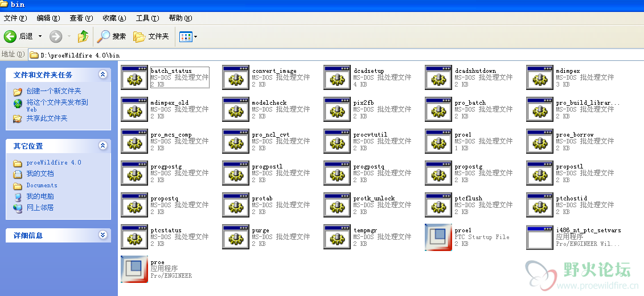Collapse the 其它位置 panel

click(102, 145)
